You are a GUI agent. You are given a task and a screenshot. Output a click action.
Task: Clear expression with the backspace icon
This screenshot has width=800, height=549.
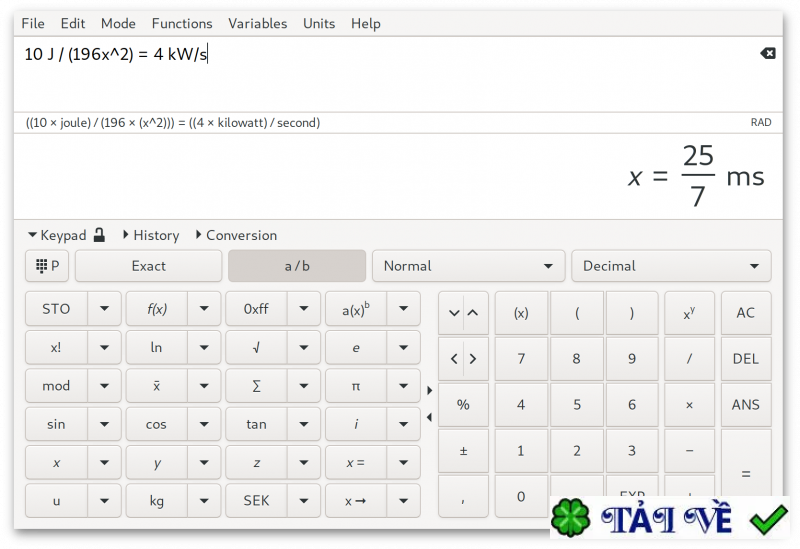point(768,53)
